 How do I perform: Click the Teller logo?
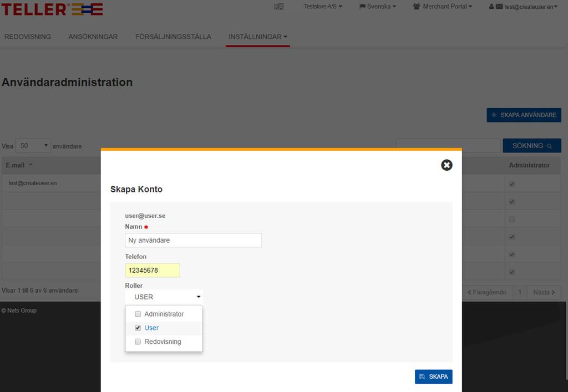52,9
